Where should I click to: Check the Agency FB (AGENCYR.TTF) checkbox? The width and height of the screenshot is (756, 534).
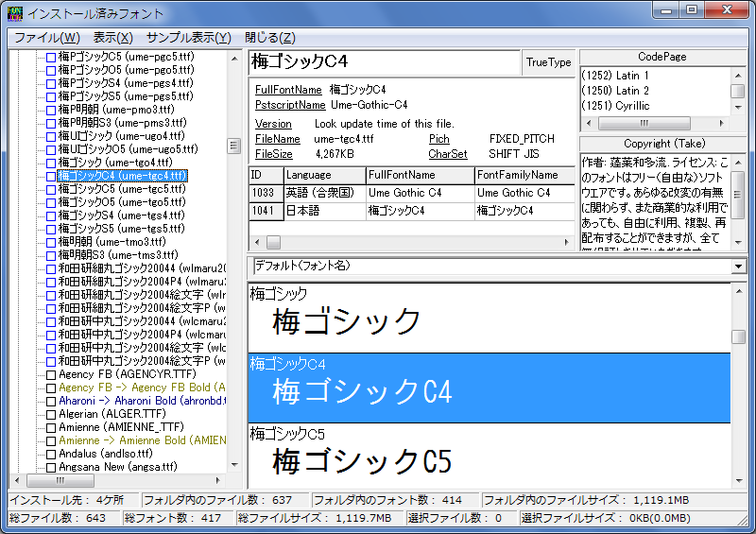pyautogui.click(x=51, y=375)
